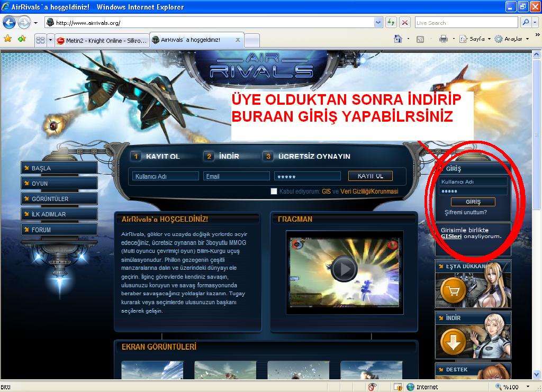Viewport: 542px width, 392px height.
Task: Open the FORUM side menu item
Action: pyautogui.click(x=59, y=230)
